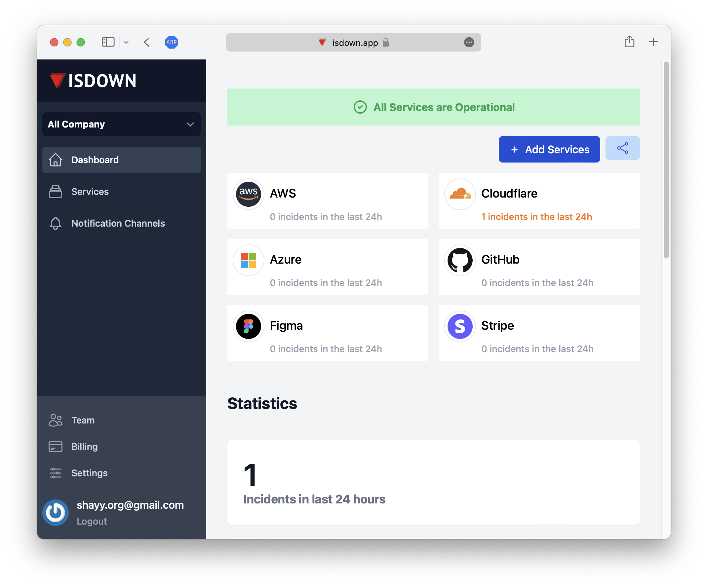Open the address bar options ellipsis menu
The image size is (708, 588).
(x=469, y=43)
